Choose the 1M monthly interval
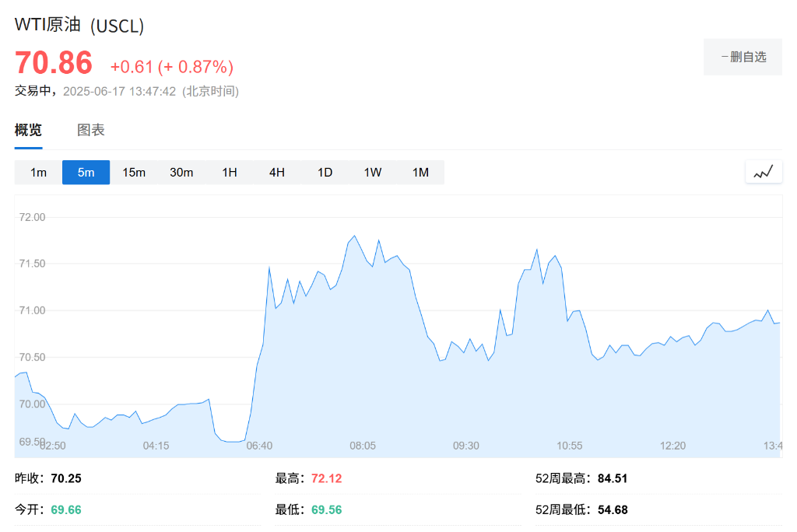This screenshot has height=532, width=797. [420, 173]
